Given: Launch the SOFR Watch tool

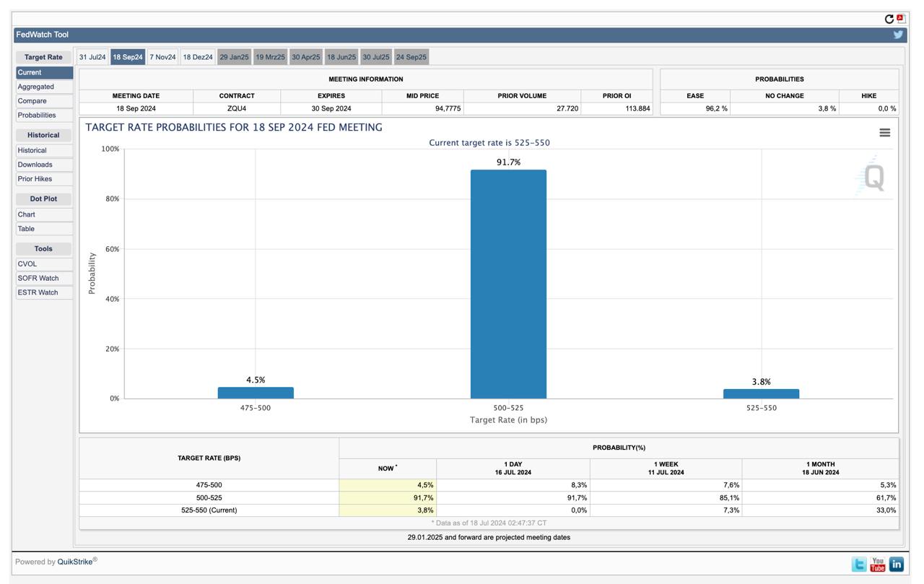Looking at the screenshot, I should point(38,278).
